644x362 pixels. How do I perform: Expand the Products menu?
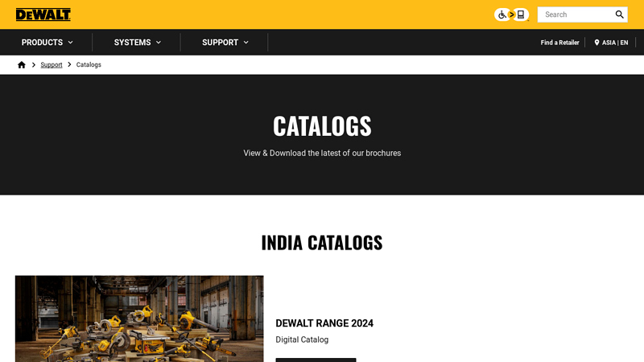tap(47, 43)
